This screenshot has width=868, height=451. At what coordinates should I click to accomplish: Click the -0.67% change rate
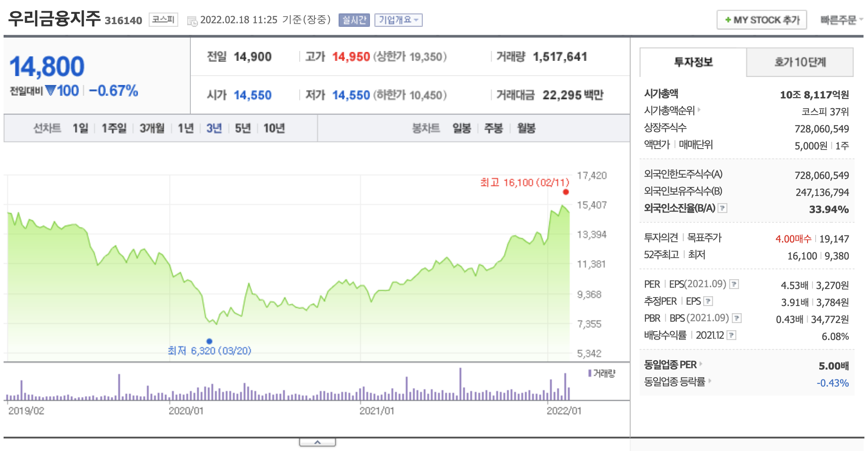(x=113, y=91)
